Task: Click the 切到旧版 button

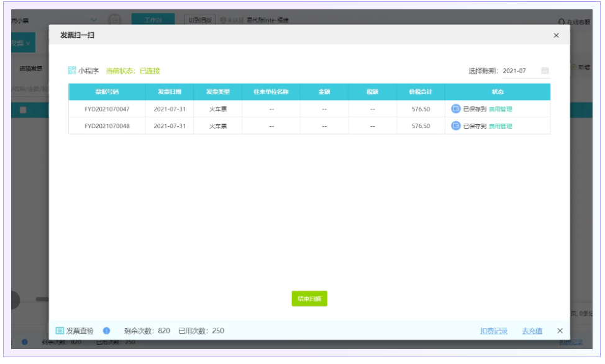Action: pos(200,20)
